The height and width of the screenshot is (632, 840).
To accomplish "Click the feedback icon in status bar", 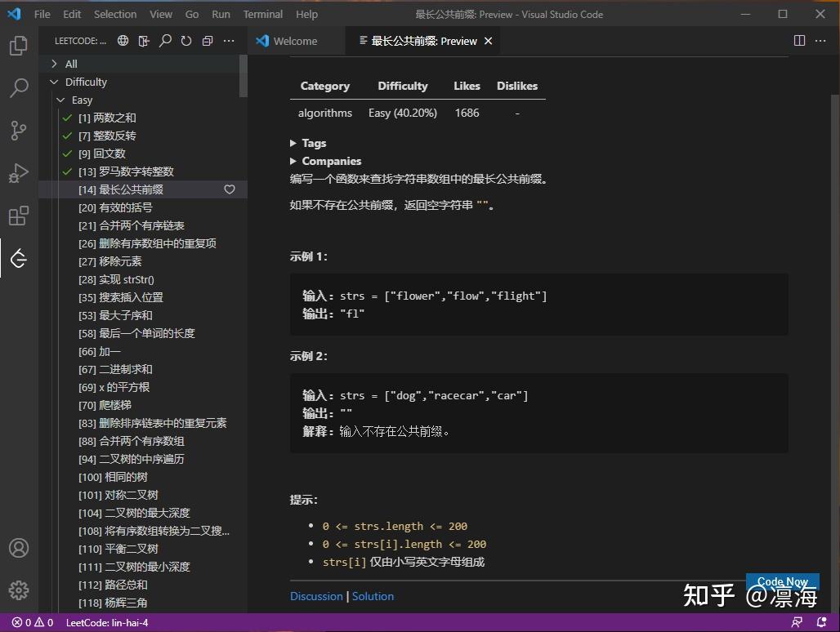I will point(798,622).
